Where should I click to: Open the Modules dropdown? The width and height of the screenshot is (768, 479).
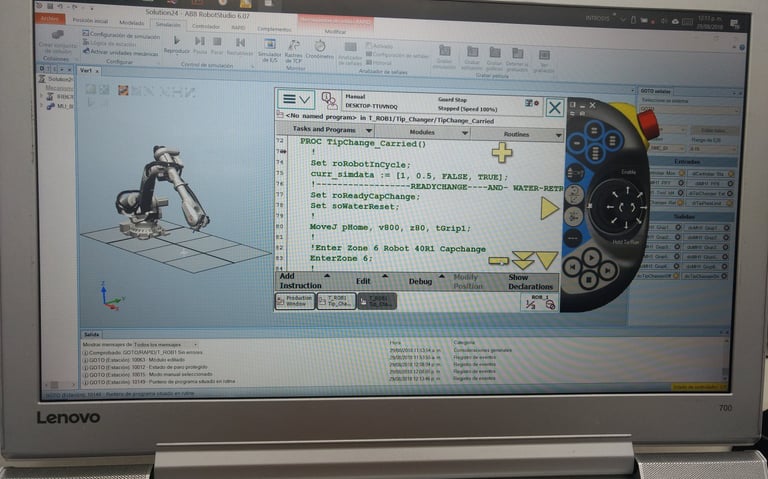click(422, 132)
